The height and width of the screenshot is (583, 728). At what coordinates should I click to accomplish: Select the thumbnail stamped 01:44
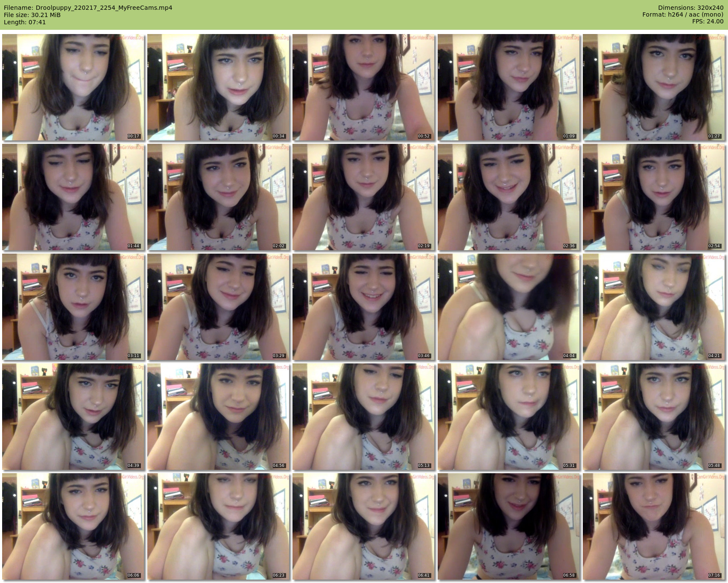[x=73, y=197]
